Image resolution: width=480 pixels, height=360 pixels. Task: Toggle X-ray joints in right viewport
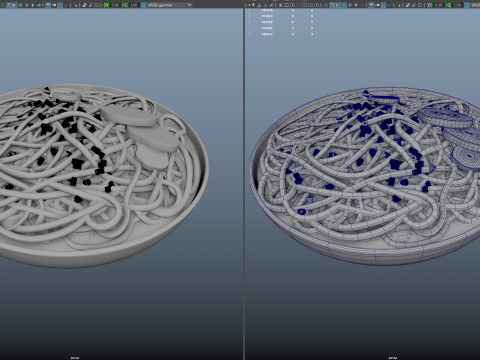click(420, 5)
